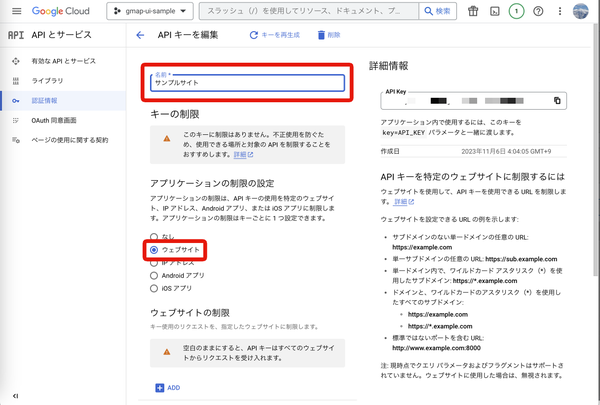Click the 名前 input field
The image size is (600, 405).
pyautogui.click(x=247, y=83)
